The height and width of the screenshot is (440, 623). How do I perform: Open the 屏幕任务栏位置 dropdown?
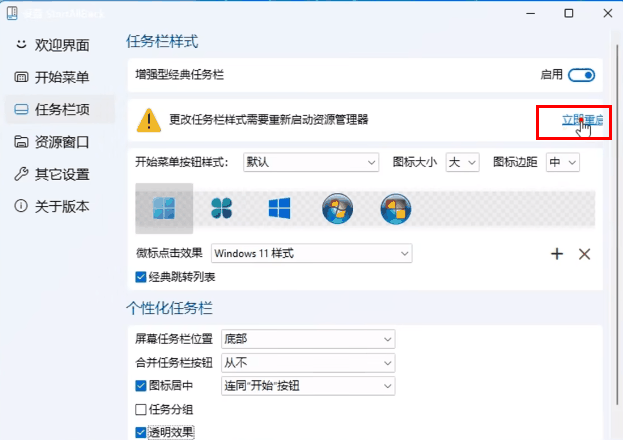pos(308,339)
